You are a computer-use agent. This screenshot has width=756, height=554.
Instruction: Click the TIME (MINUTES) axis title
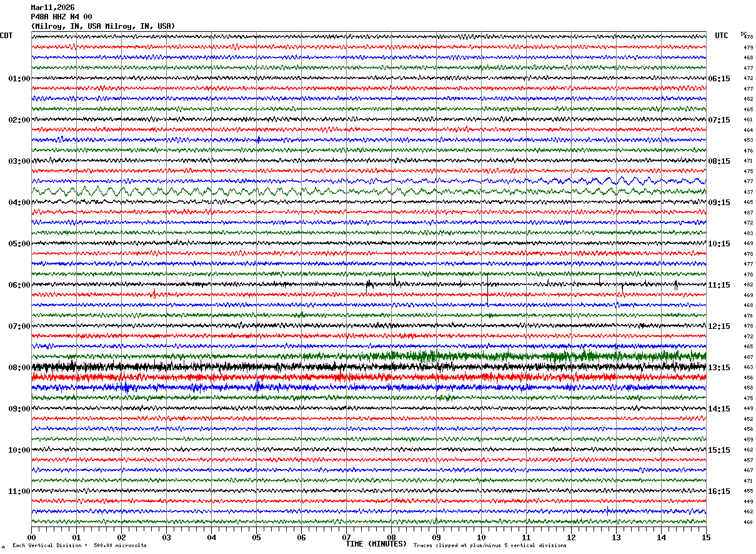[376, 544]
